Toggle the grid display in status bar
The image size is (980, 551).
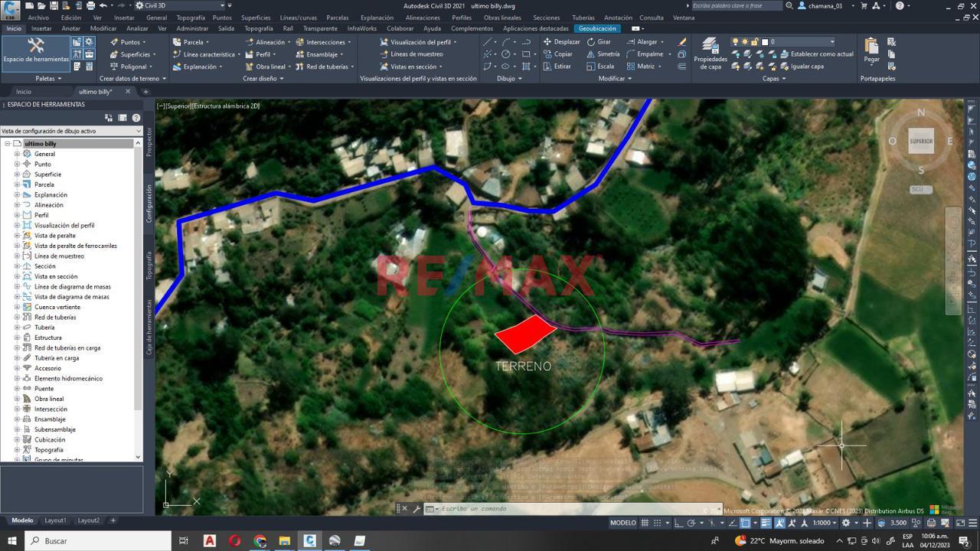pyautogui.click(x=645, y=523)
